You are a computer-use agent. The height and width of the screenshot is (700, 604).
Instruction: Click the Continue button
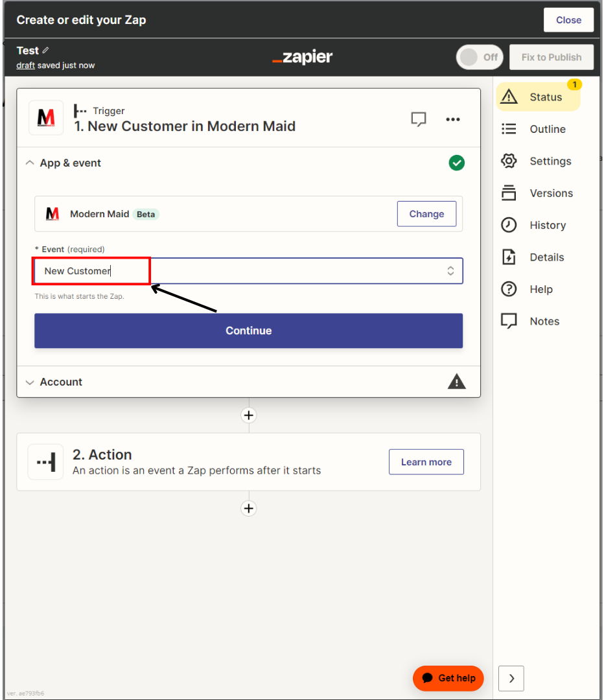[x=249, y=331]
